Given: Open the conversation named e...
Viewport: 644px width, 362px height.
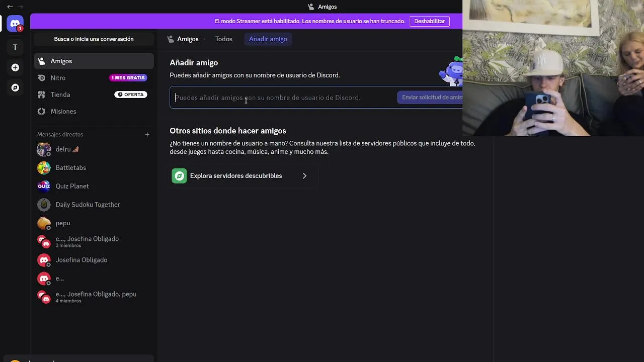Looking at the screenshot, I should click(x=94, y=279).
